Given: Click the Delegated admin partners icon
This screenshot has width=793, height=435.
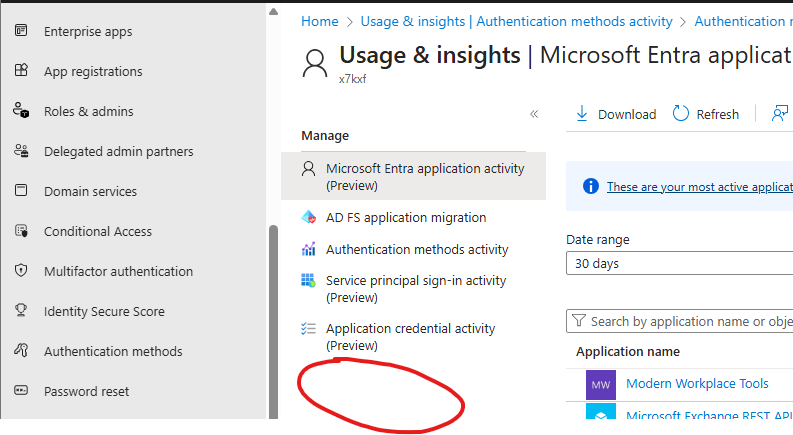Looking at the screenshot, I should click(21, 150).
